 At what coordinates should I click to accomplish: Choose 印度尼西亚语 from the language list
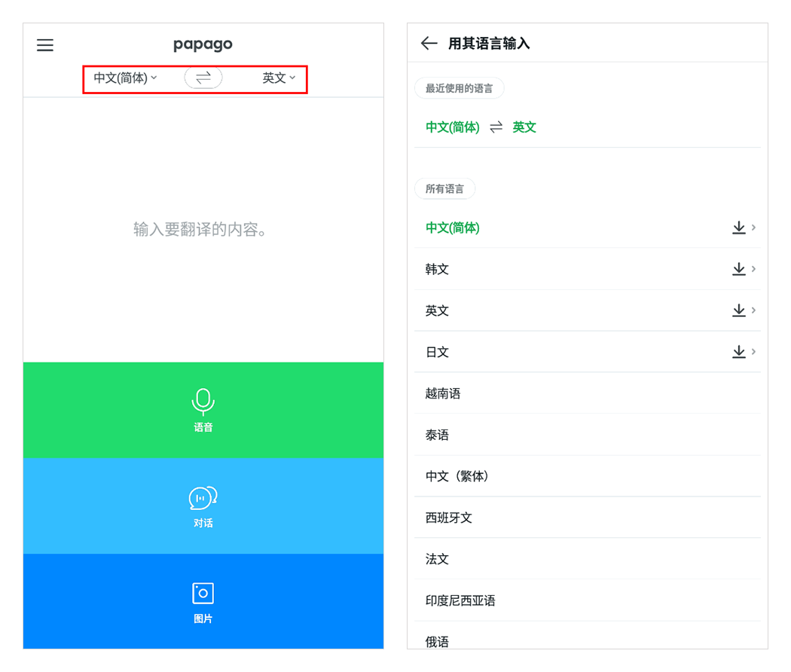click(587, 600)
